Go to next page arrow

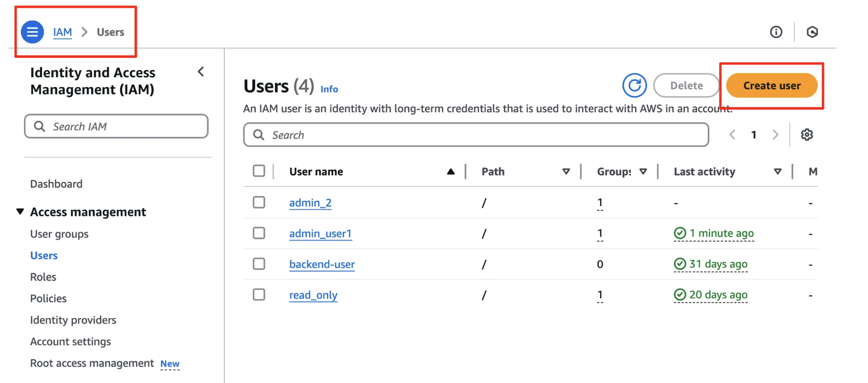775,134
